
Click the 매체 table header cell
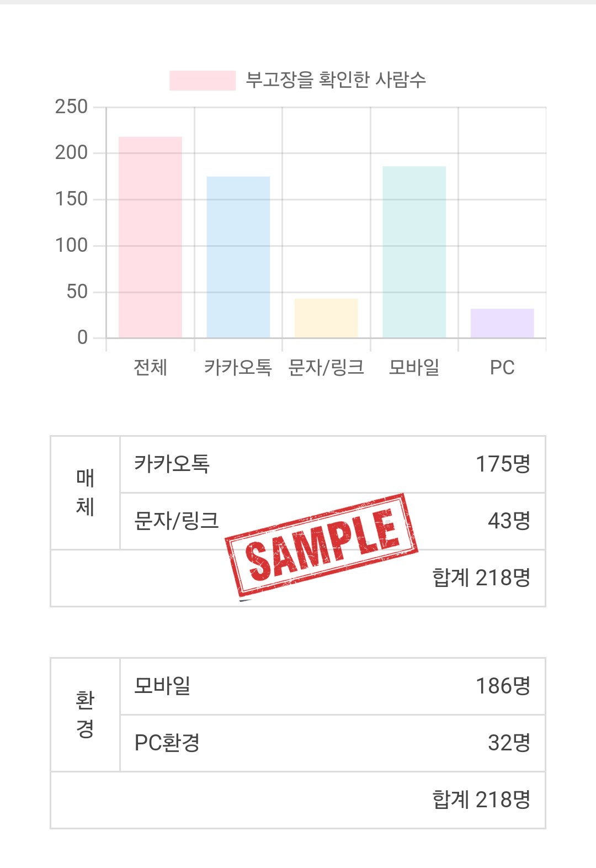[x=86, y=493]
